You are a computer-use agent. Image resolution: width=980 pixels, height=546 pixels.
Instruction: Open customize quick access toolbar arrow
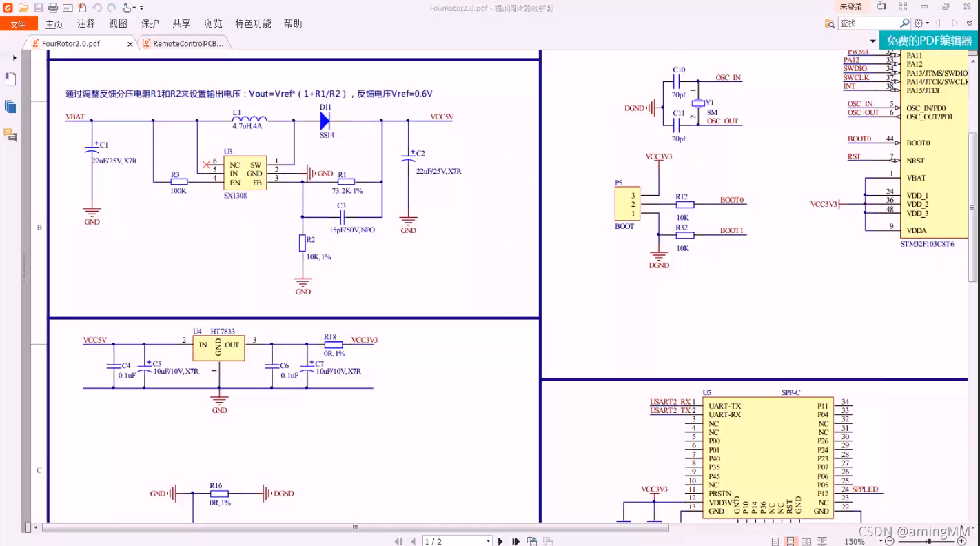coord(142,8)
